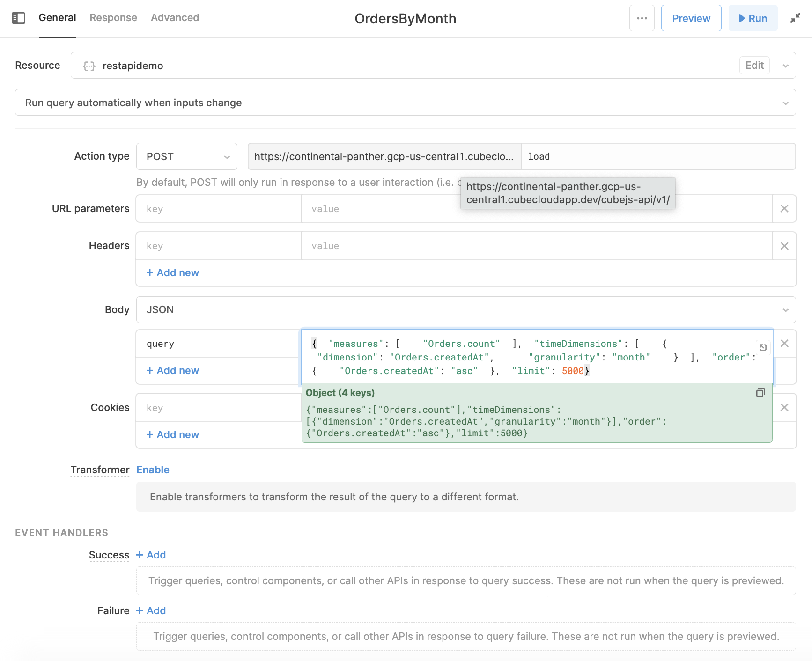This screenshot has width=812, height=661.
Task: Switch to the Response tab
Action: pyautogui.click(x=113, y=18)
